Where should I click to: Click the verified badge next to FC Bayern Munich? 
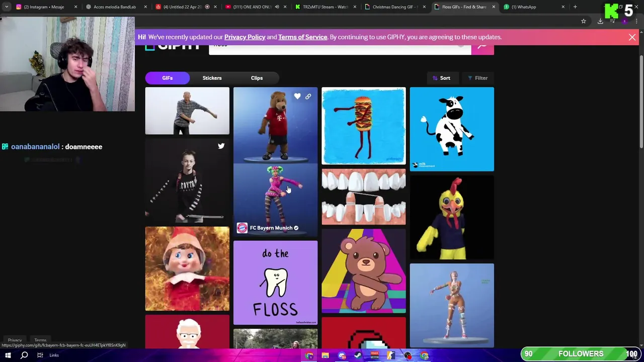tap(296, 228)
